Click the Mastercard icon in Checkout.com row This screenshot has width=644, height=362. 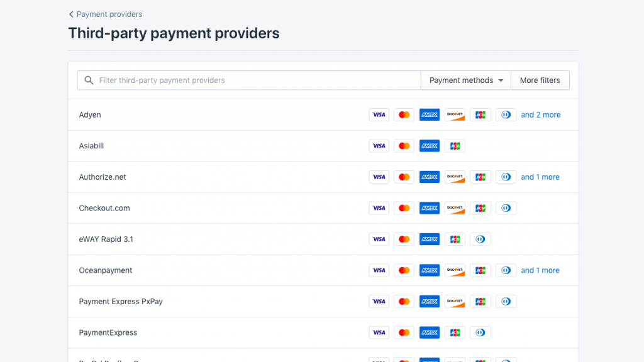(404, 209)
